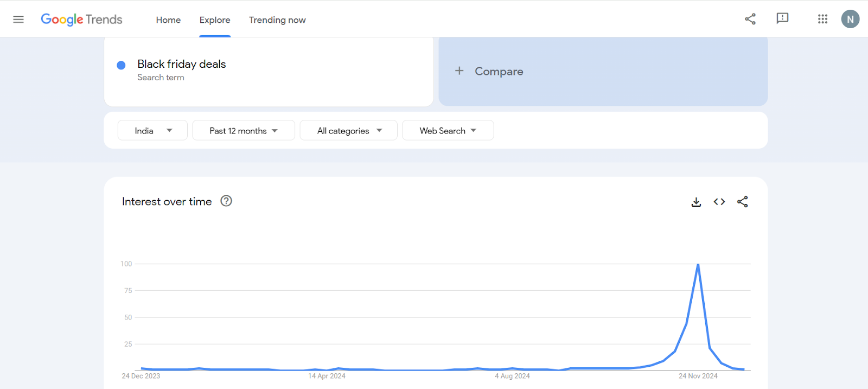Click the Interest over time heading
This screenshot has height=389, width=868.
point(167,201)
